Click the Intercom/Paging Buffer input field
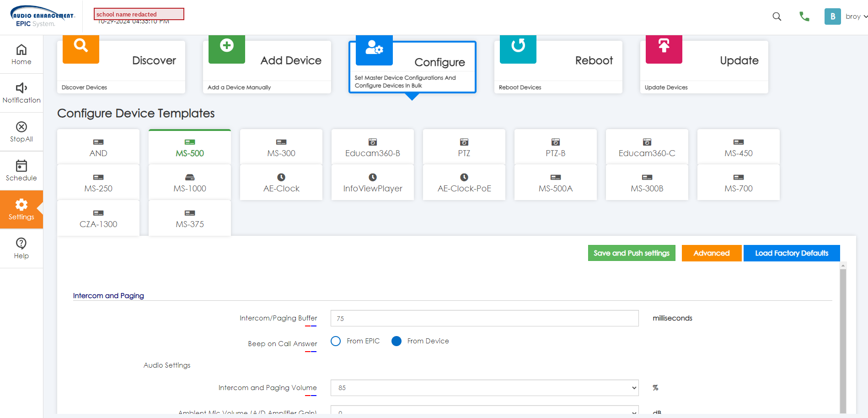Screen dimensions: 868x418 tap(484, 318)
